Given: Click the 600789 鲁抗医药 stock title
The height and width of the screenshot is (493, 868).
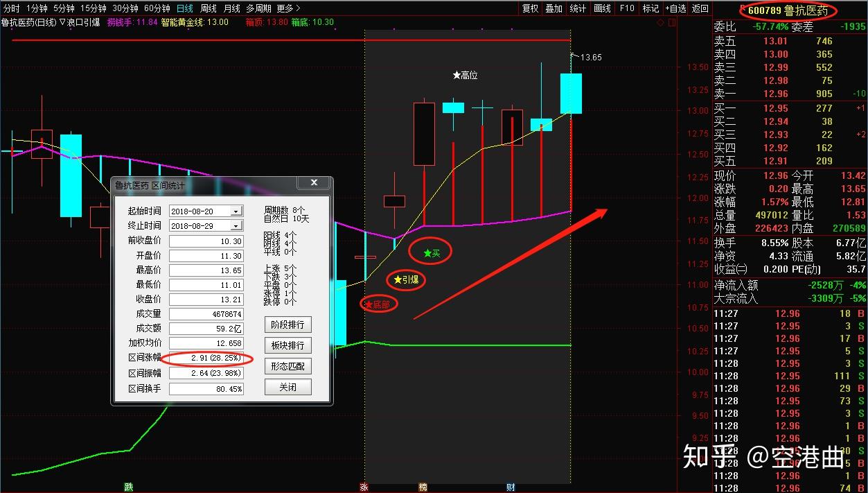Looking at the screenshot, I should click(788, 11).
